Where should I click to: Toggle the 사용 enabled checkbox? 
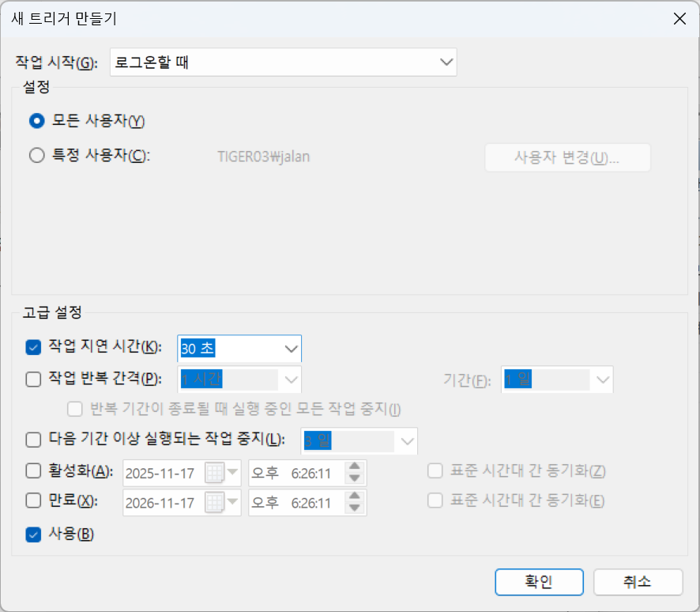coord(33,535)
